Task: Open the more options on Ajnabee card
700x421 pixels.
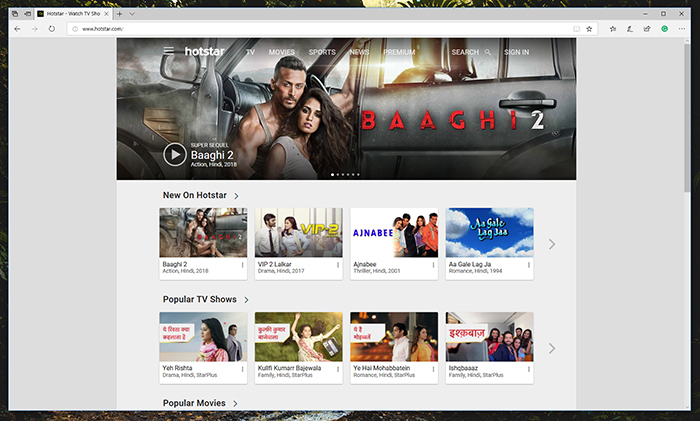Action: pyautogui.click(x=433, y=265)
